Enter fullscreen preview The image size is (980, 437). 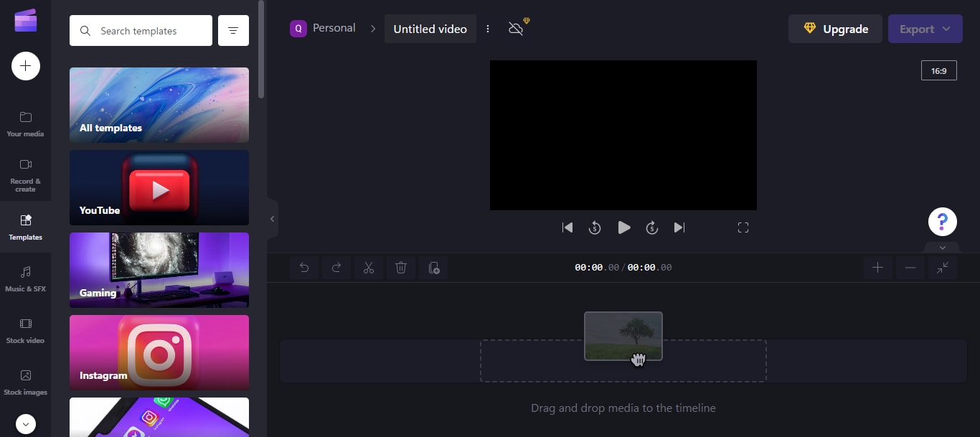click(x=743, y=227)
